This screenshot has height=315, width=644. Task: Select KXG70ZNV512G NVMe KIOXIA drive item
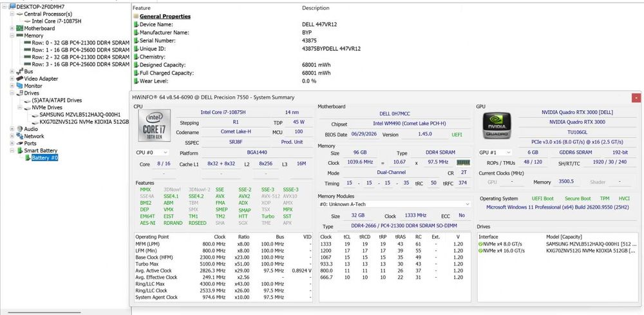coord(84,122)
